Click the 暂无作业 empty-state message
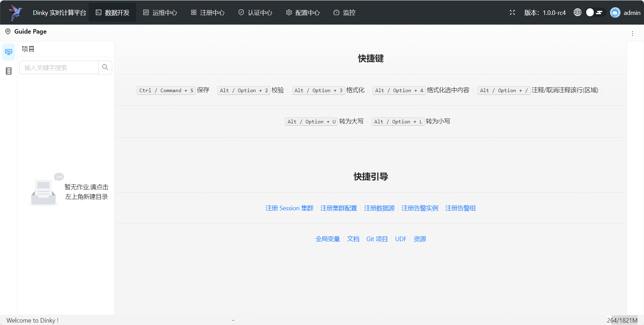 point(87,192)
